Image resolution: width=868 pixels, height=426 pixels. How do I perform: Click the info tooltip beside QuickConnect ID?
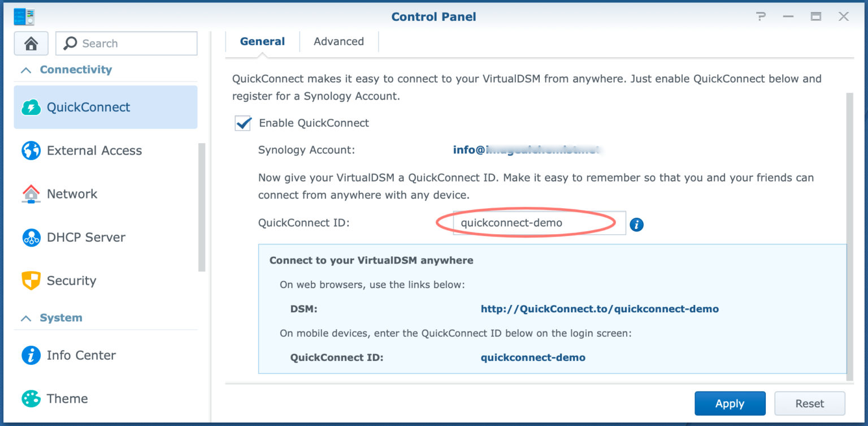pyautogui.click(x=636, y=225)
